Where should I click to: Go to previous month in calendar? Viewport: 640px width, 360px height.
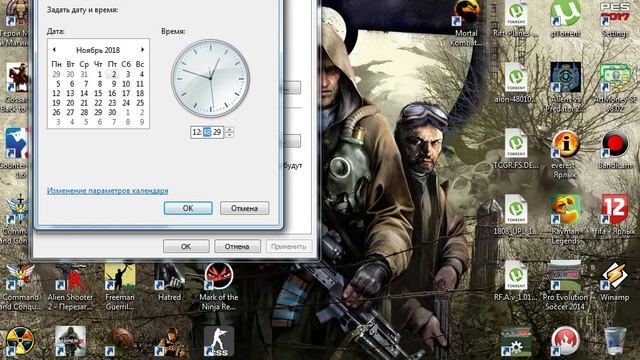[x=54, y=49]
